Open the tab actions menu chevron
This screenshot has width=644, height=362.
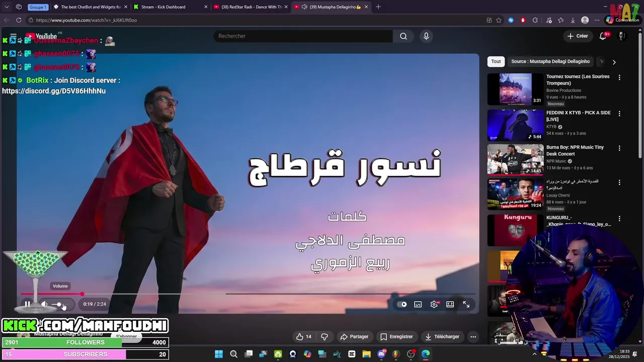click(7, 7)
